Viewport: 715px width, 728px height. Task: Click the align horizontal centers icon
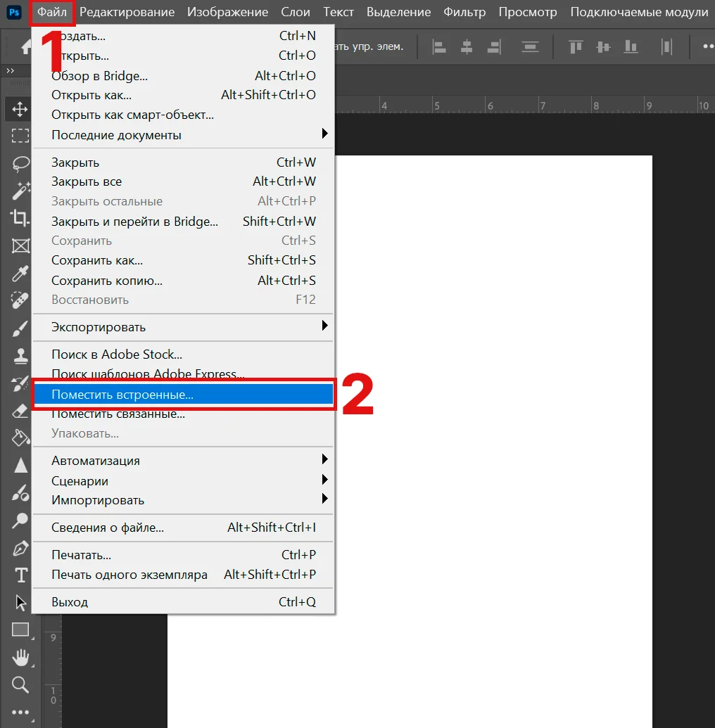[x=467, y=47]
